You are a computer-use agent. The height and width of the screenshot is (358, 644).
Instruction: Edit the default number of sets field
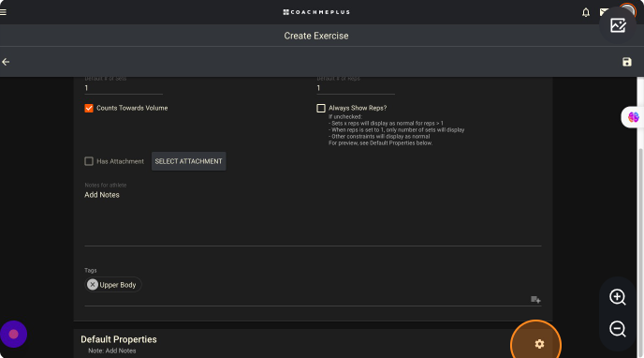124,88
